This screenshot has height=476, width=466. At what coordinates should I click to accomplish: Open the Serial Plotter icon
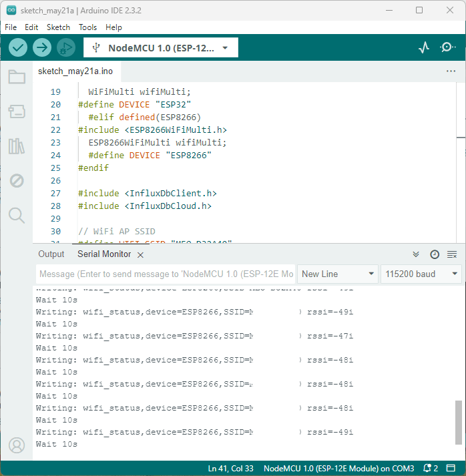[x=424, y=47]
